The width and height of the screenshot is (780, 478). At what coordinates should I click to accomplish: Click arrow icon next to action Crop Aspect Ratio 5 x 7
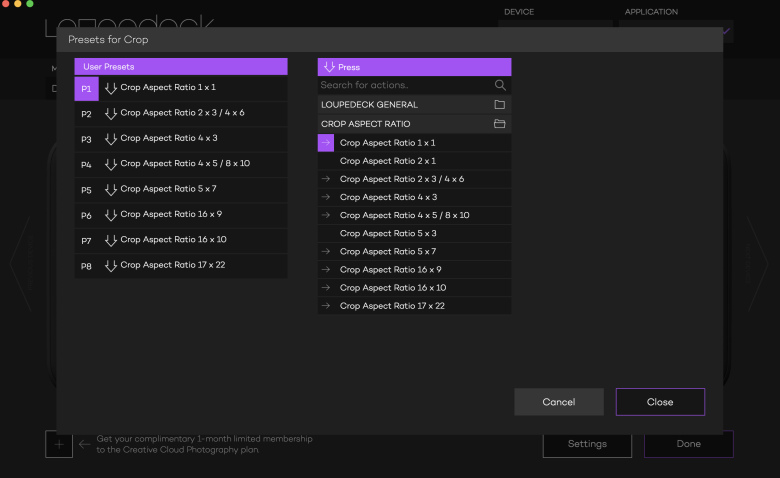tap(326, 251)
